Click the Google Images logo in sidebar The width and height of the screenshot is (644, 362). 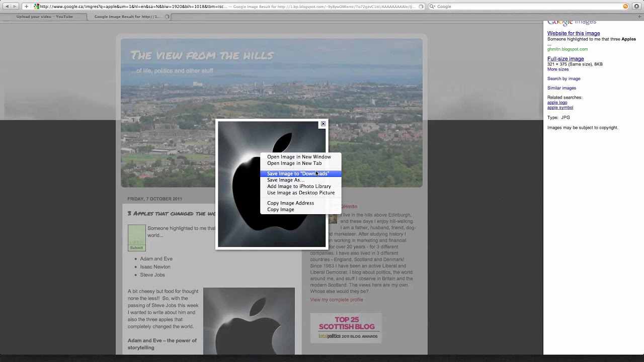coord(572,22)
